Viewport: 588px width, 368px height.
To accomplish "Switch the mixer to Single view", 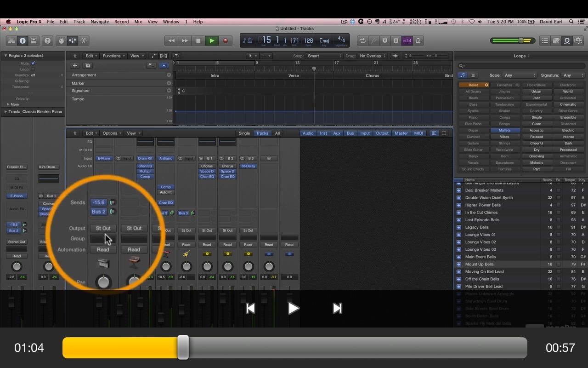I will click(x=244, y=133).
